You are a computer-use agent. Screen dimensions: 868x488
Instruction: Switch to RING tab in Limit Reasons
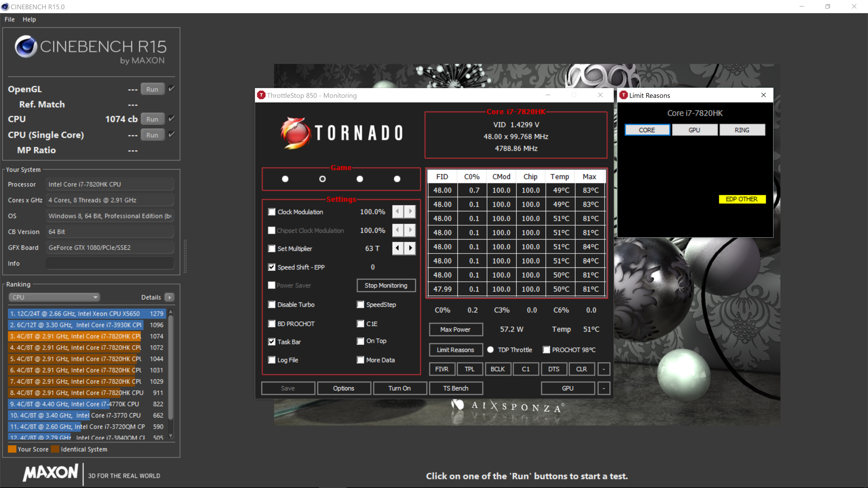coord(742,130)
